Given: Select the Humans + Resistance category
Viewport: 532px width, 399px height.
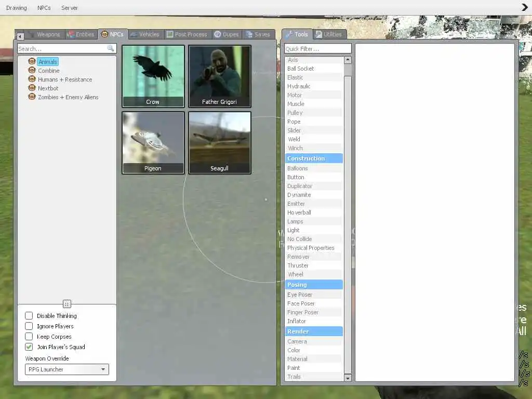Looking at the screenshot, I should coord(65,79).
